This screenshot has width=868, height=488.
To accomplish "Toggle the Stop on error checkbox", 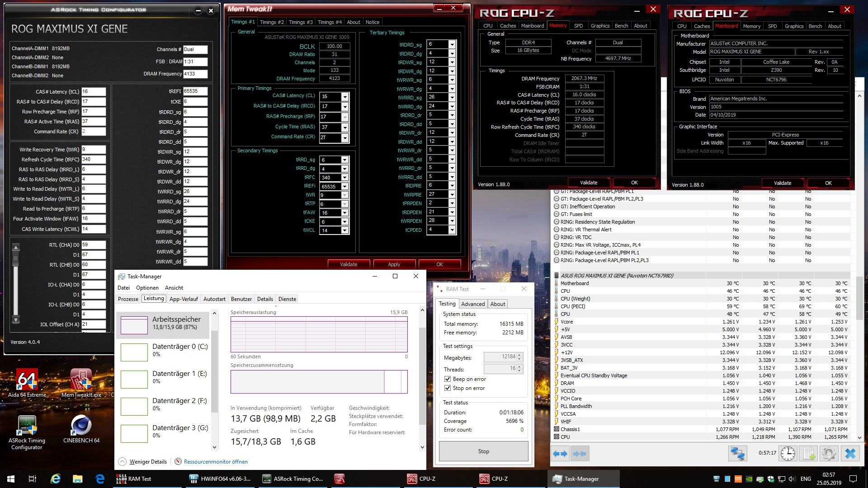I will tap(448, 388).
